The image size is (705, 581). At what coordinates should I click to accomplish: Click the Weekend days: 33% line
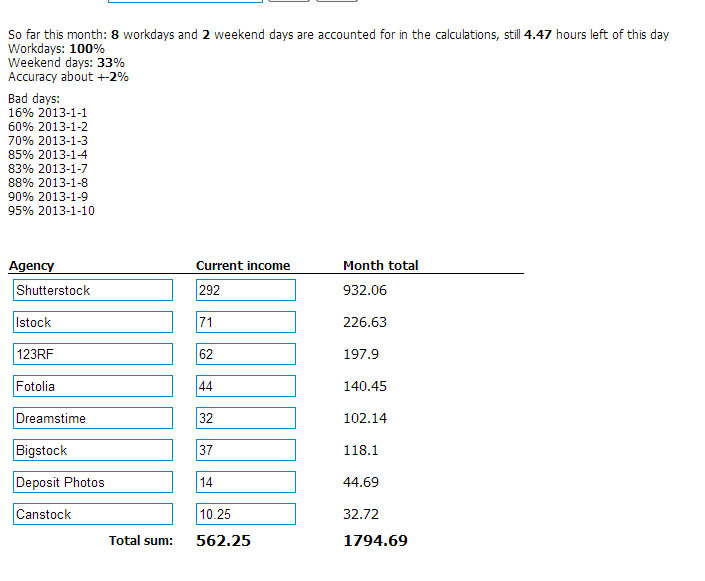click(66, 63)
